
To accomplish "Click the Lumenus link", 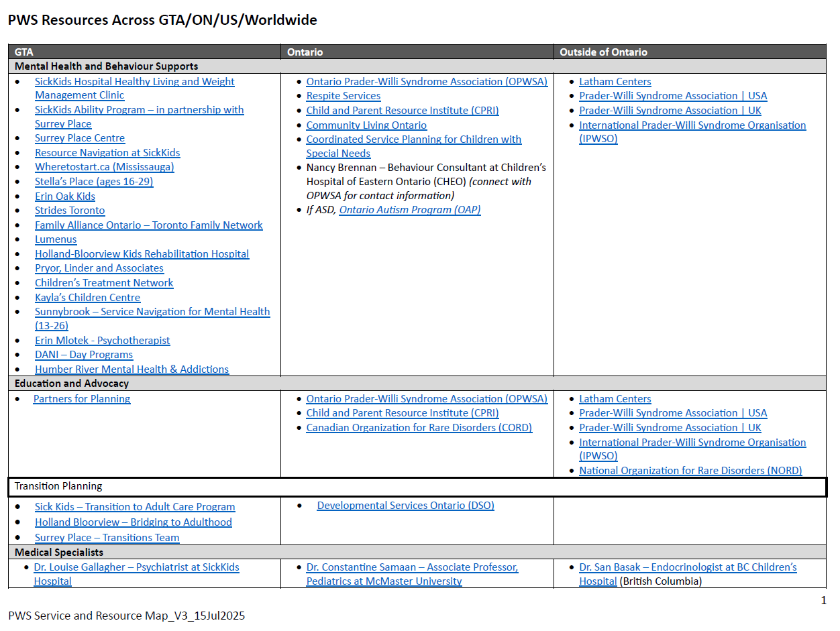I will pos(56,239).
